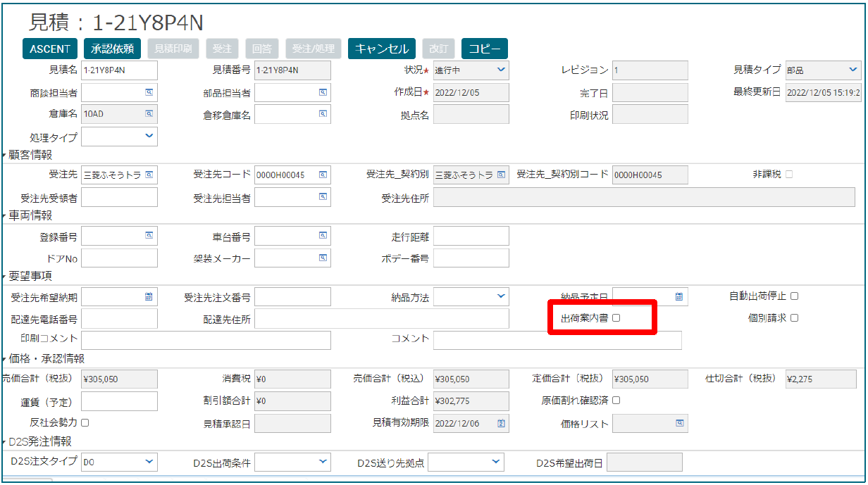868x485 pixels.
Task: Toggle the 個別請求 checkbox
Action: point(794,318)
